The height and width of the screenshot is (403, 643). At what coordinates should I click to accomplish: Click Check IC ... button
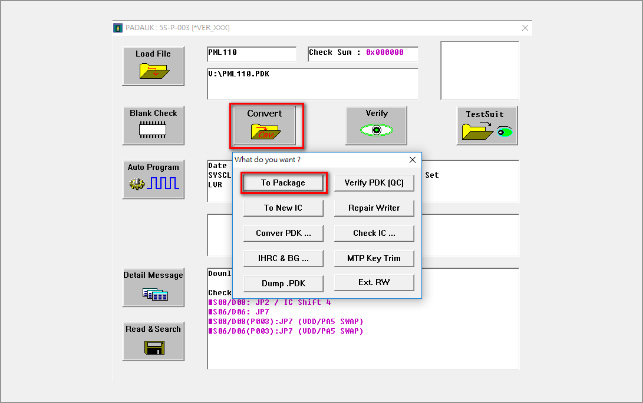pos(373,233)
